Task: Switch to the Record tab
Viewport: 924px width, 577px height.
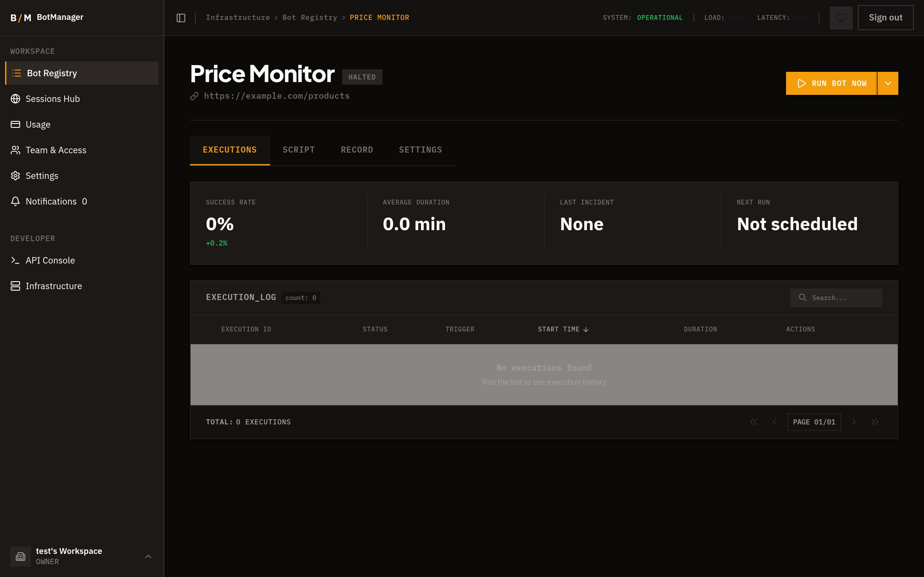Action: point(357,150)
